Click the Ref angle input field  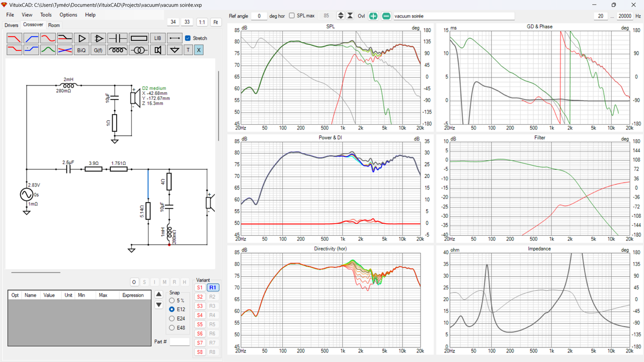coord(259,16)
